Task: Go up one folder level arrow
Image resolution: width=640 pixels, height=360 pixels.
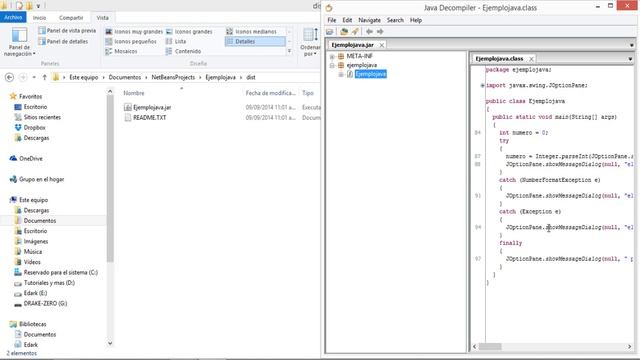Action: pos(44,77)
